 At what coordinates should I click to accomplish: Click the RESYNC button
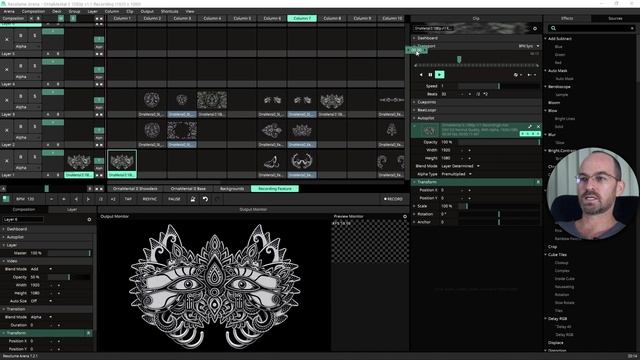(x=150, y=199)
